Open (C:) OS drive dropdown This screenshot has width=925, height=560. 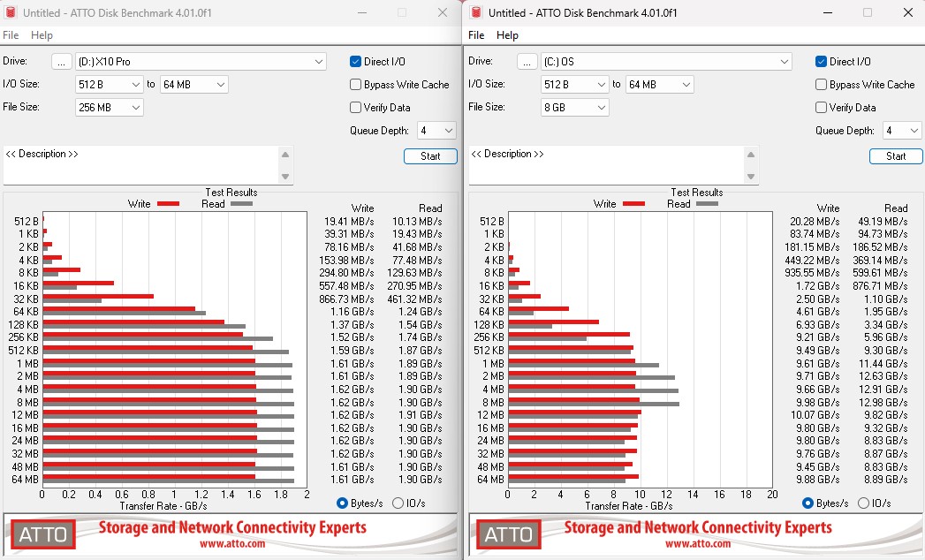[x=666, y=61]
